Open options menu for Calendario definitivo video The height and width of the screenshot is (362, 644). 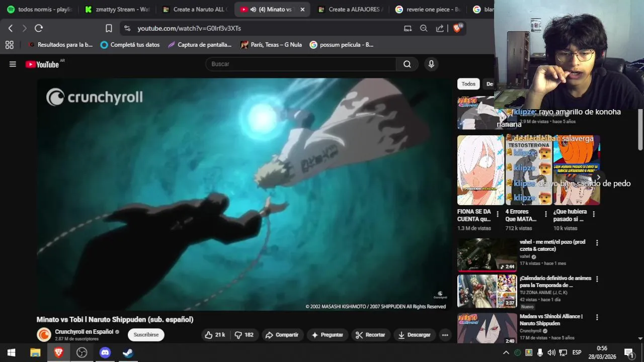pos(597,279)
